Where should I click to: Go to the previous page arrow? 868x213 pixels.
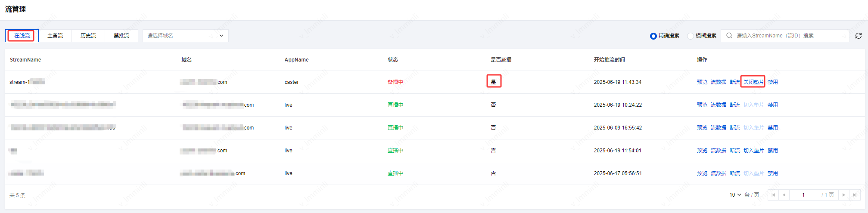(784, 195)
